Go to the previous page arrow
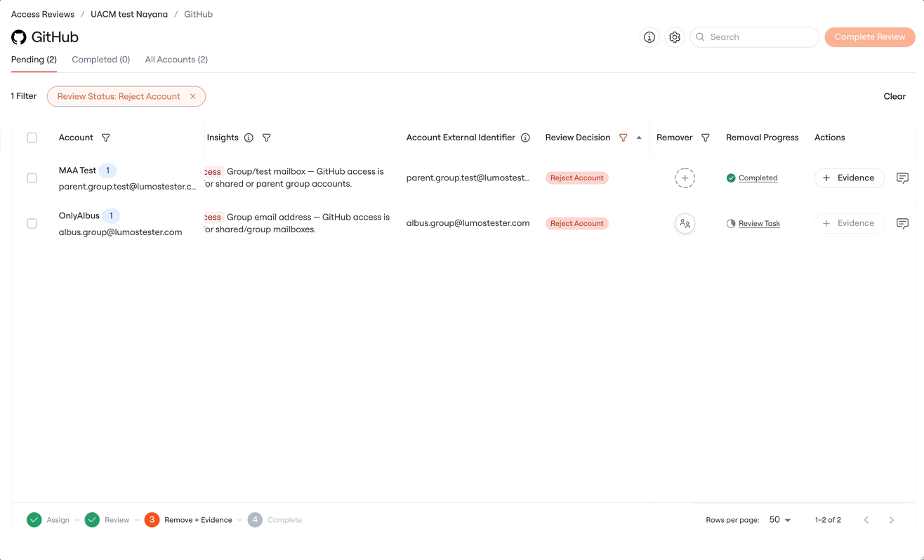 tap(866, 520)
